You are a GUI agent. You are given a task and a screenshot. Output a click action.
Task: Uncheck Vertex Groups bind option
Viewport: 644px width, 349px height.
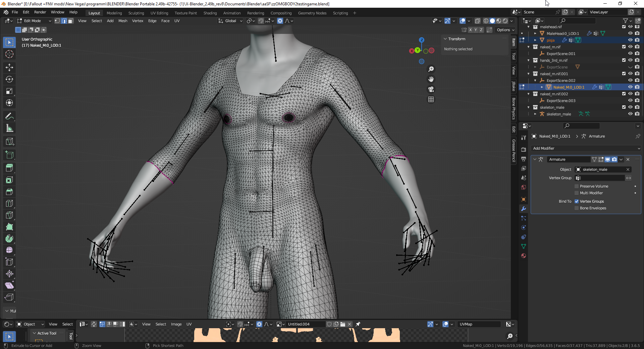[x=577, y=201]
